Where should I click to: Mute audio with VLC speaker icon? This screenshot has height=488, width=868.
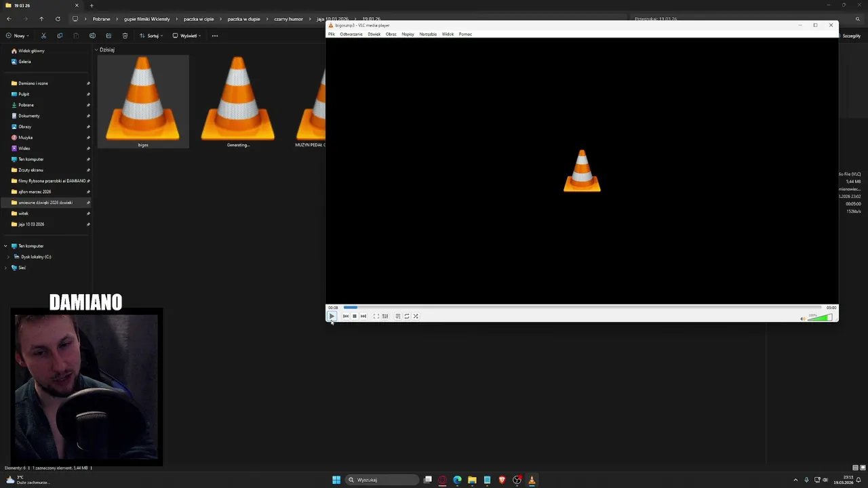click(803, 318)
